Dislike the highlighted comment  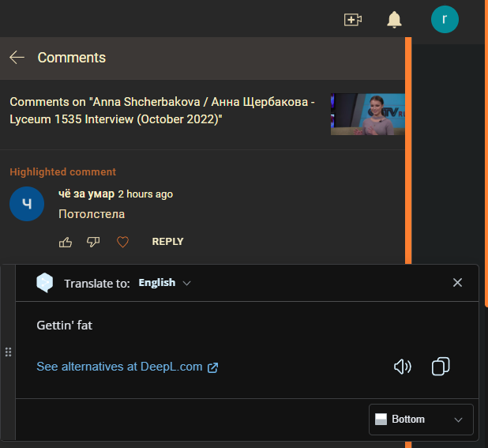pos(93,242)
